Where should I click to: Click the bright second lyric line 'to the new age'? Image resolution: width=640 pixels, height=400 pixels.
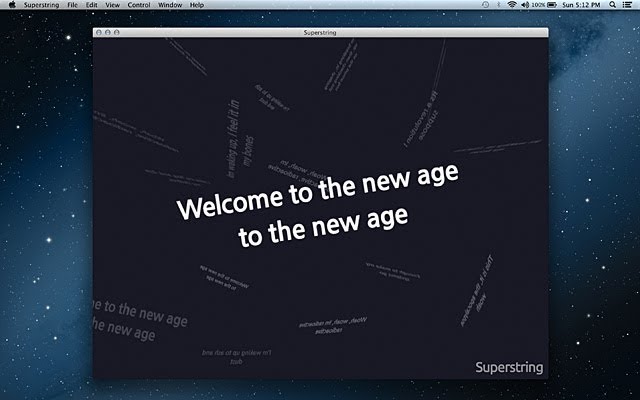[x=323, y=227]
